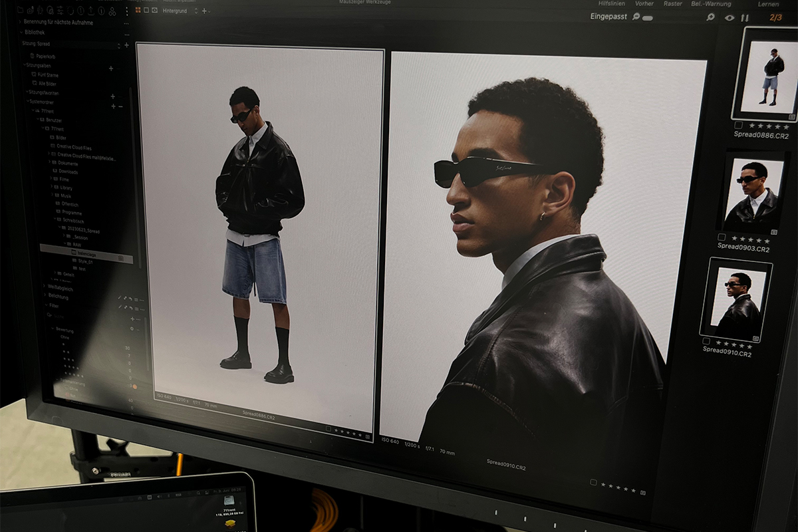Viewport: 798px width, 532px height.
Task: Tick the checkbox under Spread0886.CR2 thumbnail
Action: pyautogui.click(x=738, y=125)
